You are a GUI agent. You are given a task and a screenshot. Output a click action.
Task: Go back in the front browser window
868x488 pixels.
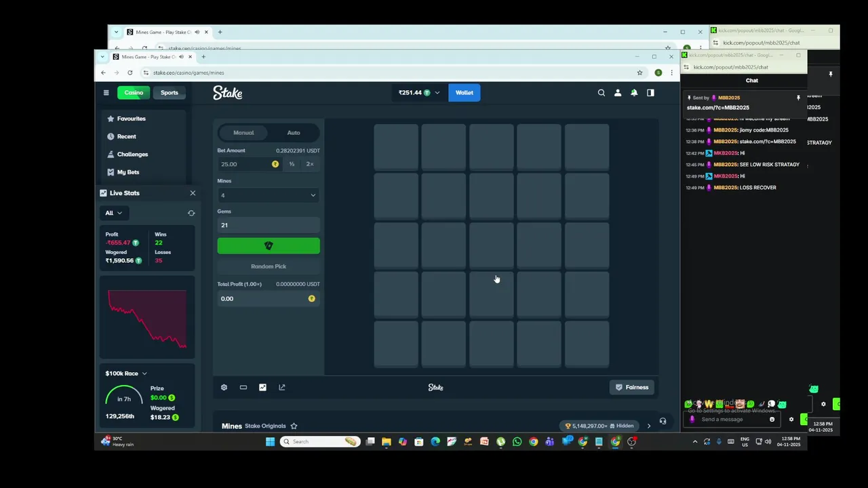pos(103,73)
